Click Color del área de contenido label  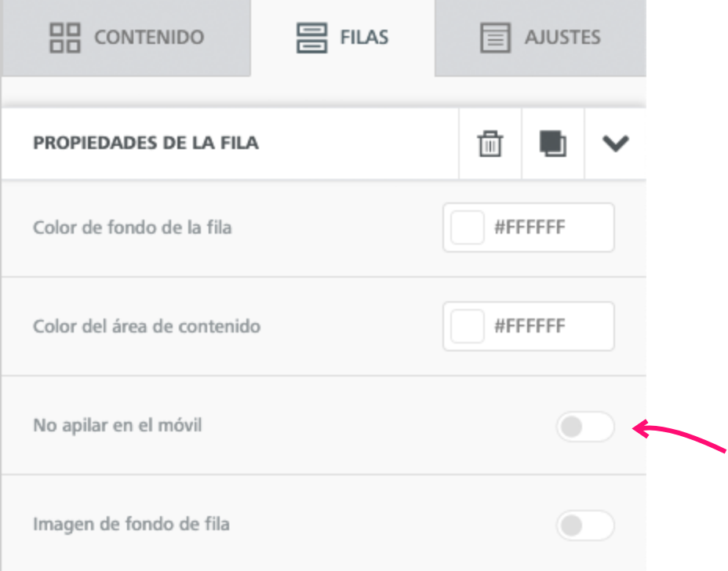tap(147, 326)
